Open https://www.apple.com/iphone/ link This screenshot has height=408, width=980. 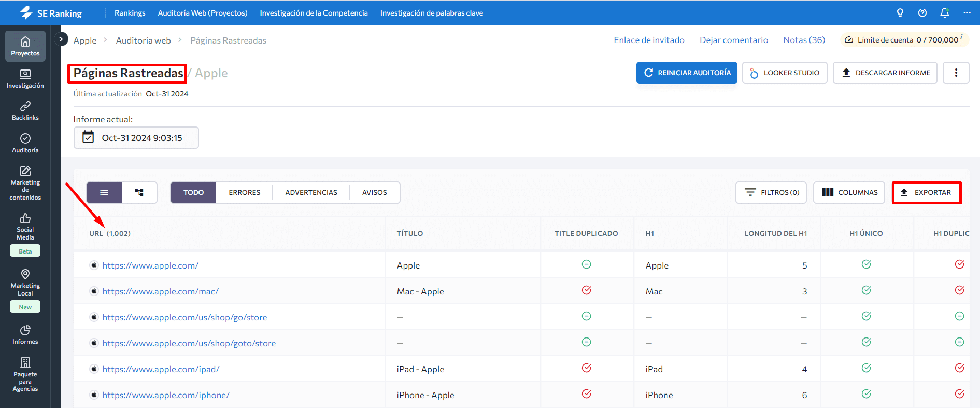pos(166,395)
